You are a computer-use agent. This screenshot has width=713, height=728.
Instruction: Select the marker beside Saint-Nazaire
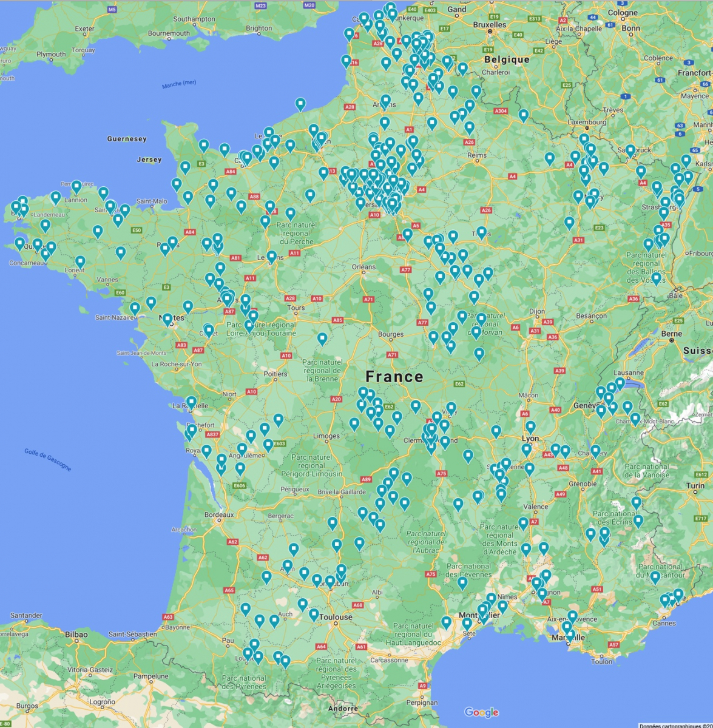pos(135,308)
